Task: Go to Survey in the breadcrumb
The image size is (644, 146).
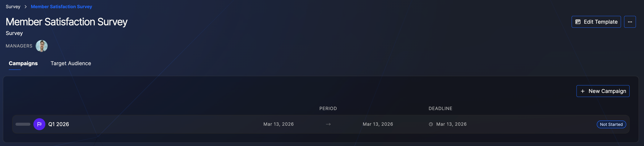Action: 13,7
